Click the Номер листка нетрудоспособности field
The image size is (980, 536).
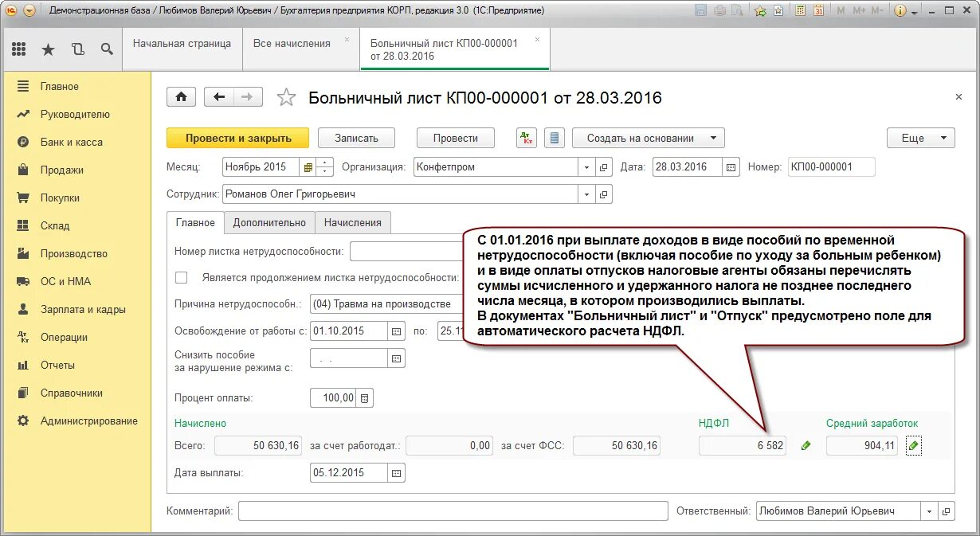(x=406, y=252)
